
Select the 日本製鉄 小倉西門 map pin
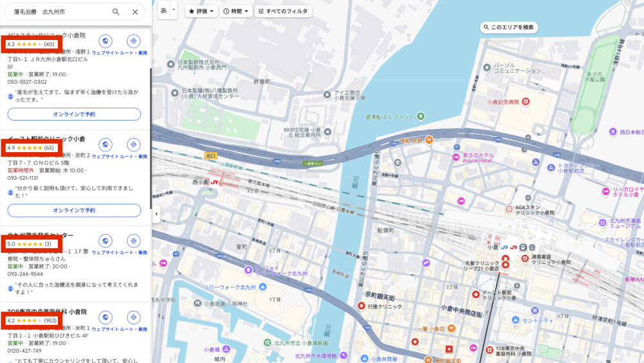click(x=171, y=64)
